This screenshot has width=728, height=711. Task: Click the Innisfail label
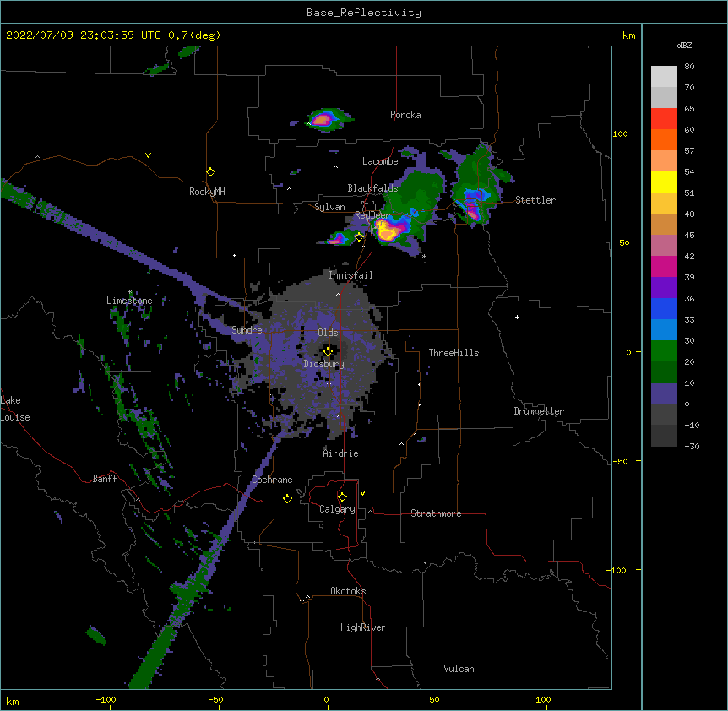350,275
